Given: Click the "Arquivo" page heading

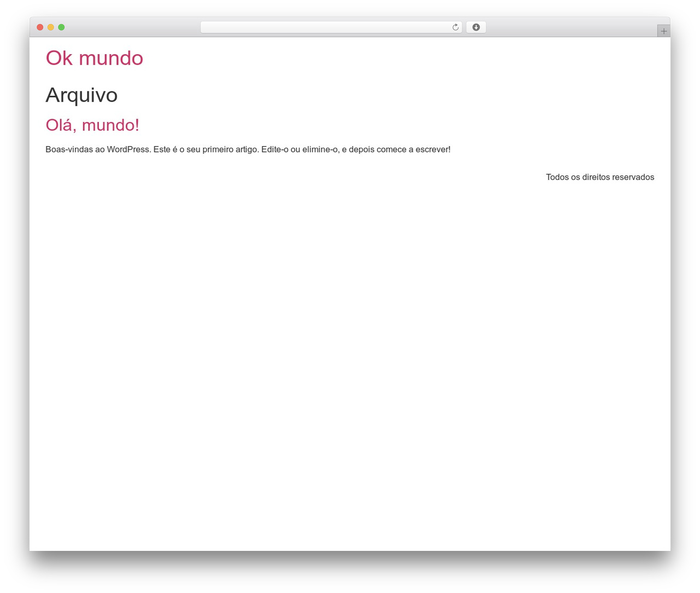Looking at the screenshot, I should tap(81, 95).
